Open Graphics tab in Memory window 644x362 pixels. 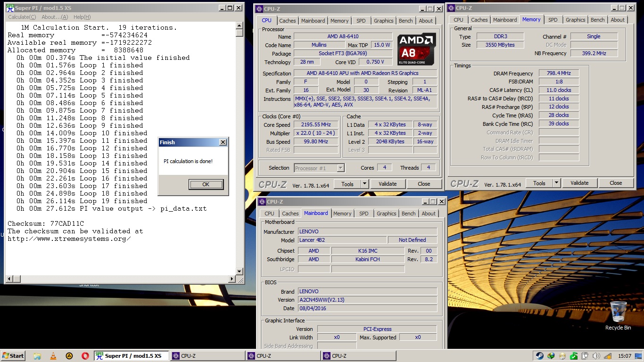575,20
